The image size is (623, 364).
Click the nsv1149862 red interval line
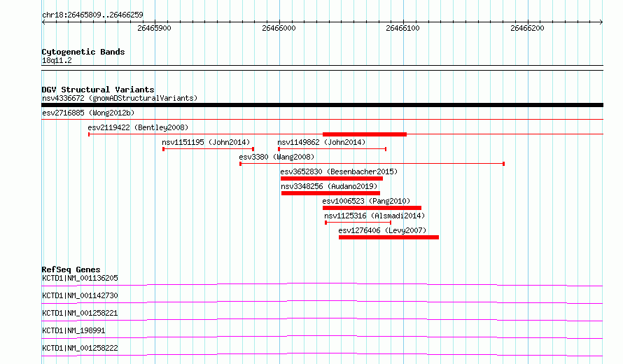click(332, 149)
